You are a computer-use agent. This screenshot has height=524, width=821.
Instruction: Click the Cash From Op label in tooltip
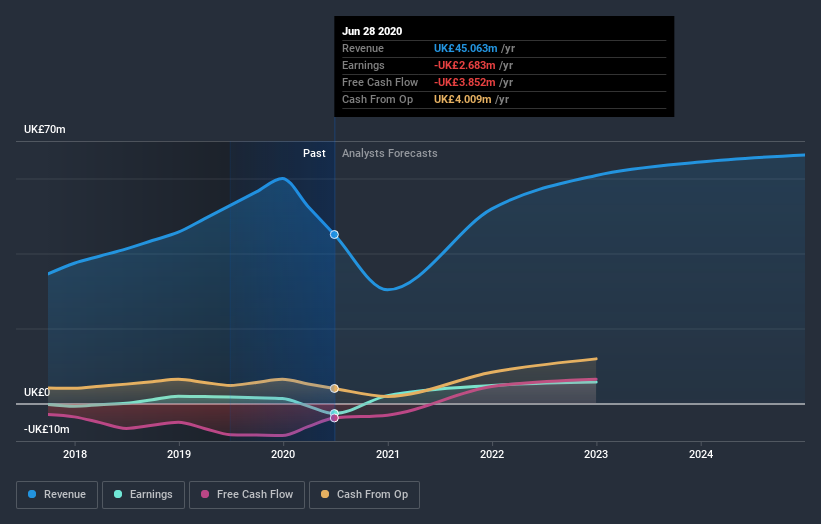[x=378, y=99]
